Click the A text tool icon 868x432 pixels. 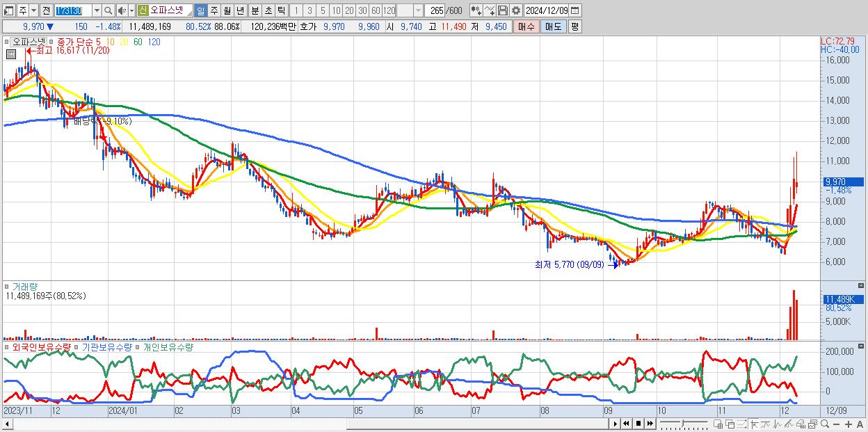860,424
